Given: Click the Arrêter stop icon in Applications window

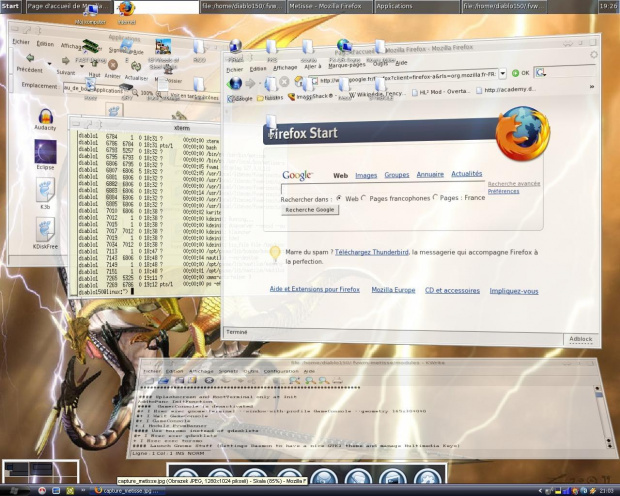Looking at the screenshot, I should point(113,64).
